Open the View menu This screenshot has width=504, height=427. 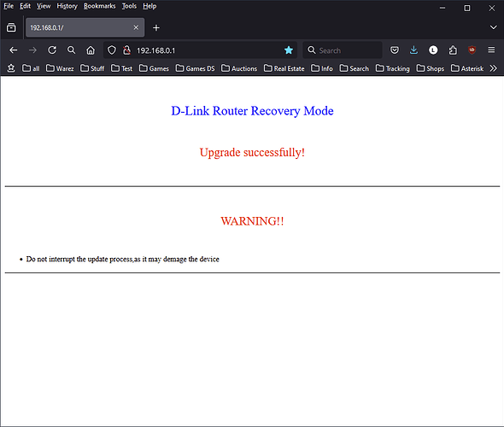44,6
